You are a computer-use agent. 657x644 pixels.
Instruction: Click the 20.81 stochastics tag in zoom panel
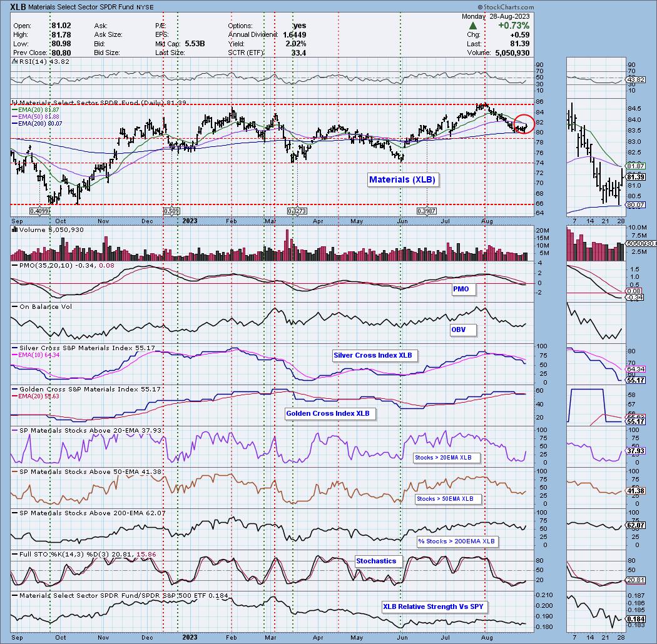click(x=636, y=580)
